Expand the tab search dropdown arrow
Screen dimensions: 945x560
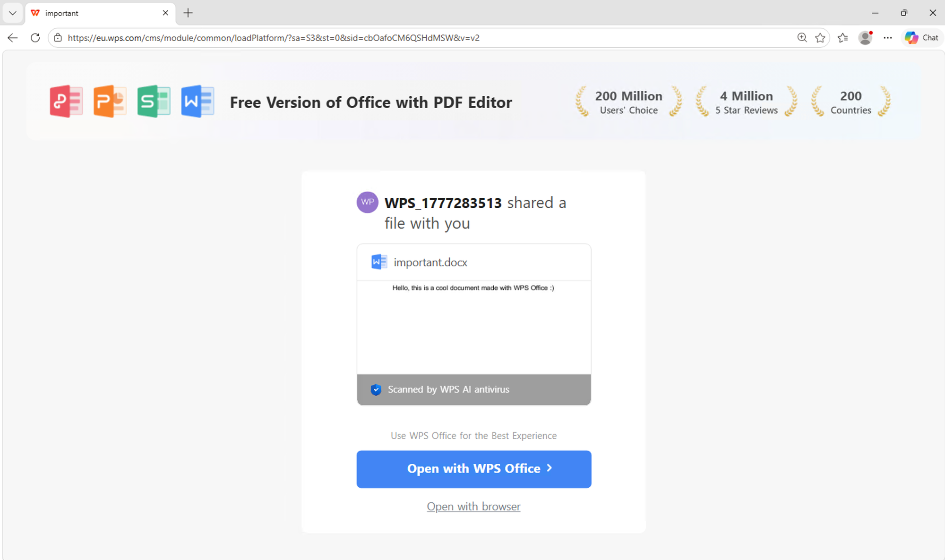click(x=13, y=13)
